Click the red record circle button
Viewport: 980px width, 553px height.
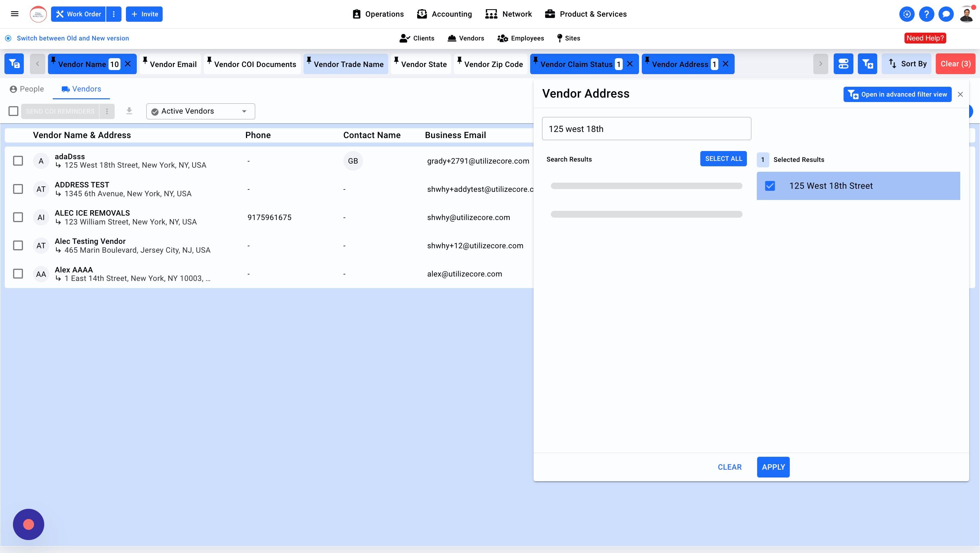[29, 524]
